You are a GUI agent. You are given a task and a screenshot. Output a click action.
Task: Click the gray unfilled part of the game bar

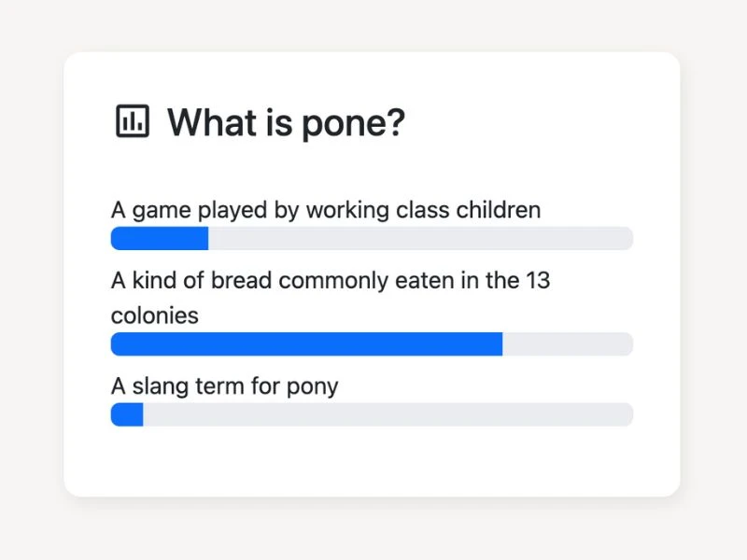pos(420,239)
